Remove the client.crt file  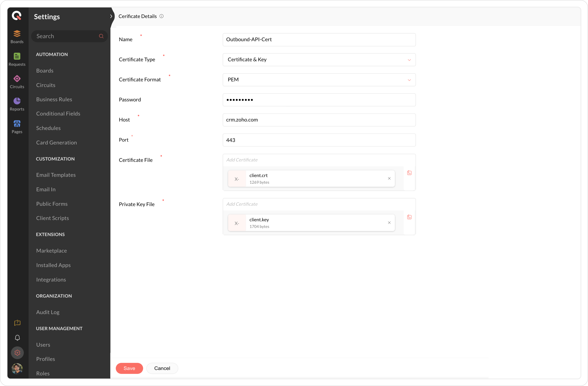(389, 178)
